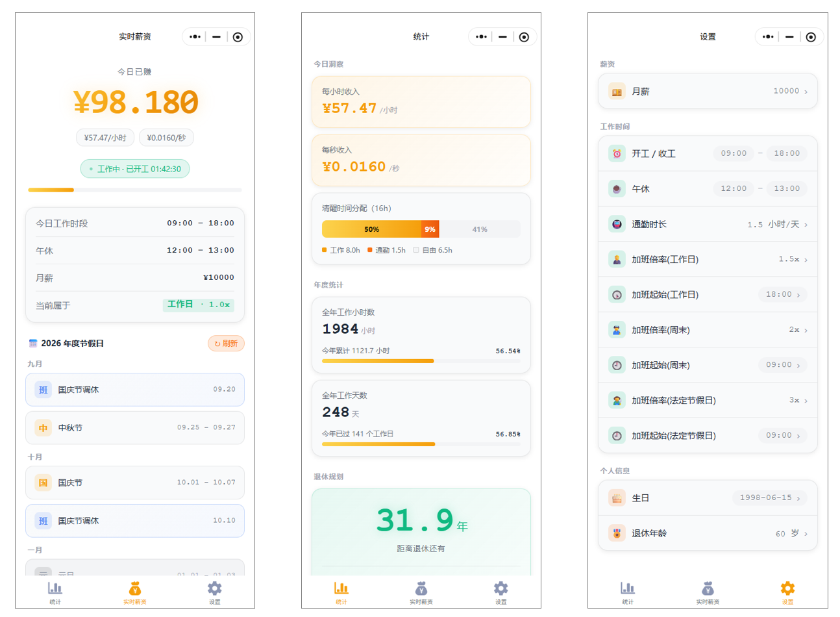This screenshot has width=840, height=617.
Task: Expand the 加班倍率(周末) 2x chevron
Action: (x=806, y=330)
